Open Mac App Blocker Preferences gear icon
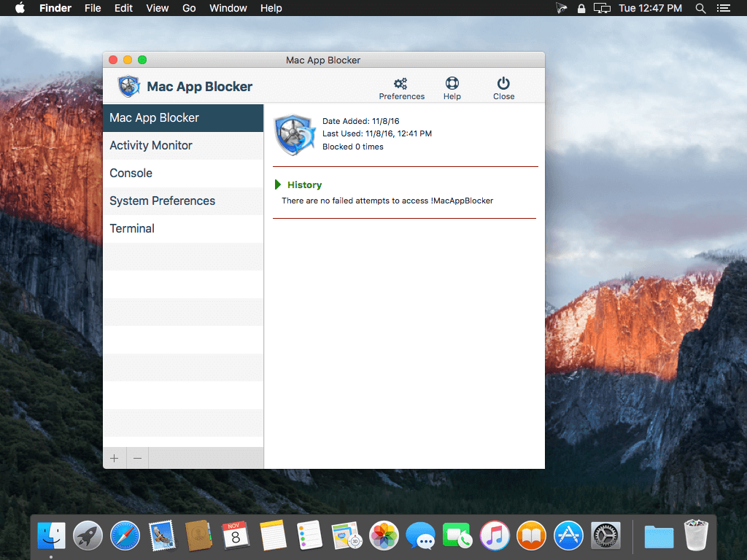 click(x=400, y=84)
